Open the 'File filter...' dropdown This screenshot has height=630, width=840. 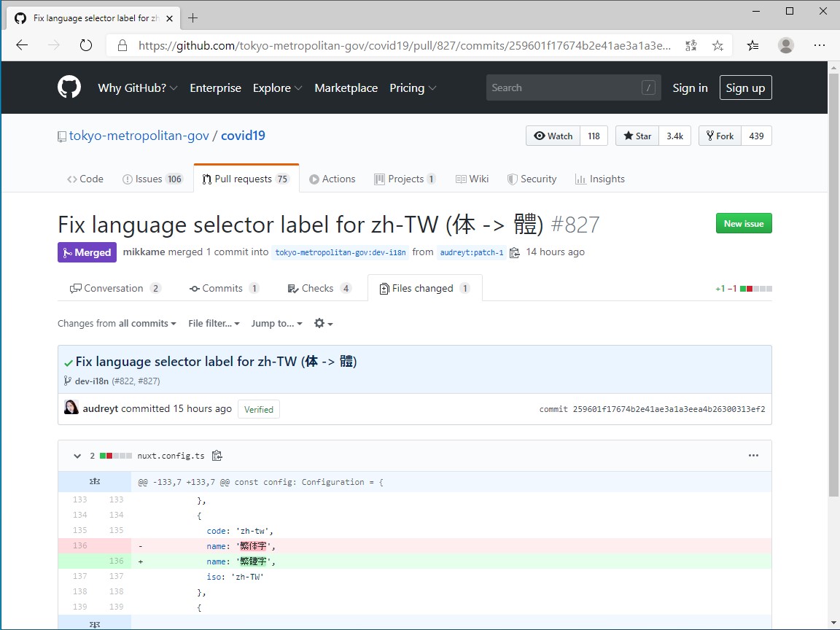coord(213,323)
